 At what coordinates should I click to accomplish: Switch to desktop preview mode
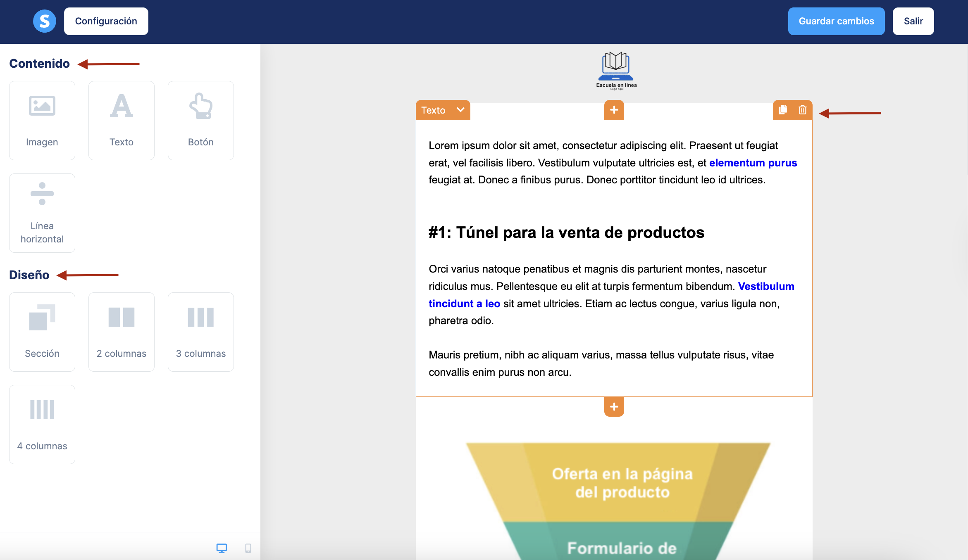(x=222, y=548)
